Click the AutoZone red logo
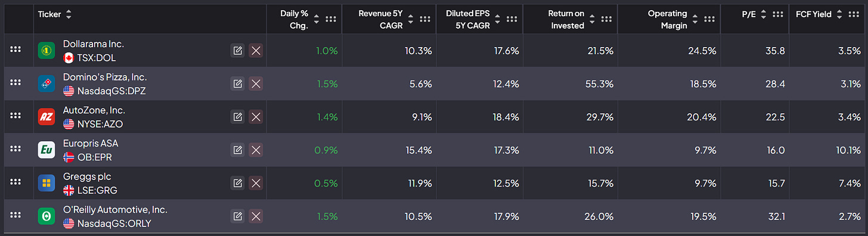 (46, 117)
